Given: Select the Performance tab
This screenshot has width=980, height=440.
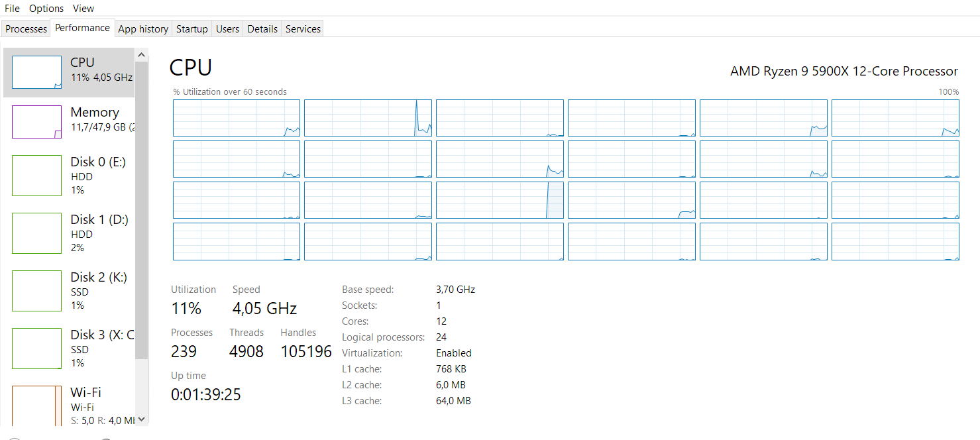Looking at the screenshot, I should 82,28.
